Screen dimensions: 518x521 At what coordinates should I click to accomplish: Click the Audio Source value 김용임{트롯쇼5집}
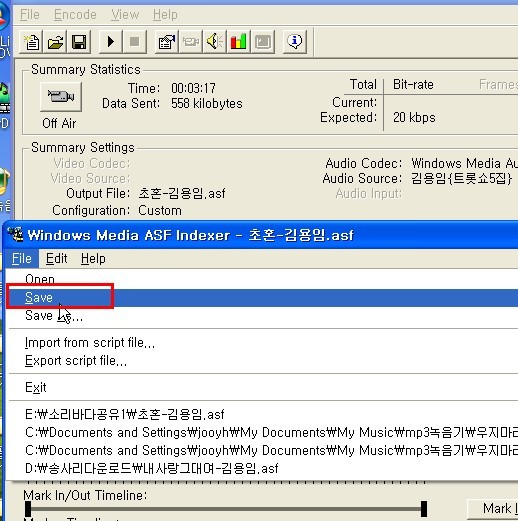click(x=461, y=178)
